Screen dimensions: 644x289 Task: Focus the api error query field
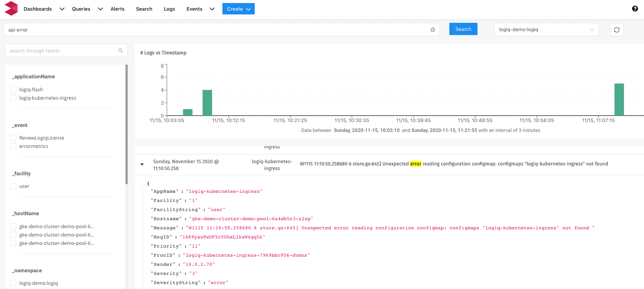[x=222, y=30]
